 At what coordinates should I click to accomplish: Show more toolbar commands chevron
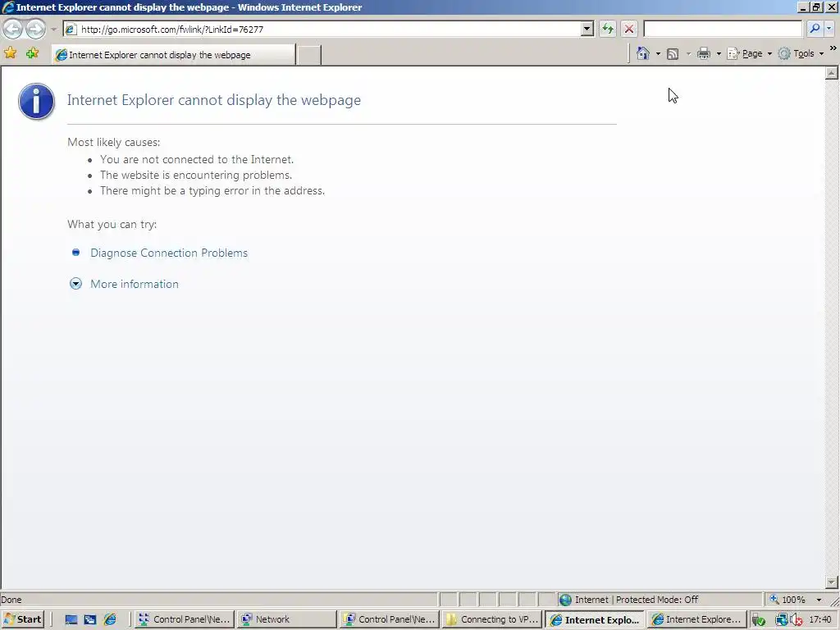[x=833, y=48]
